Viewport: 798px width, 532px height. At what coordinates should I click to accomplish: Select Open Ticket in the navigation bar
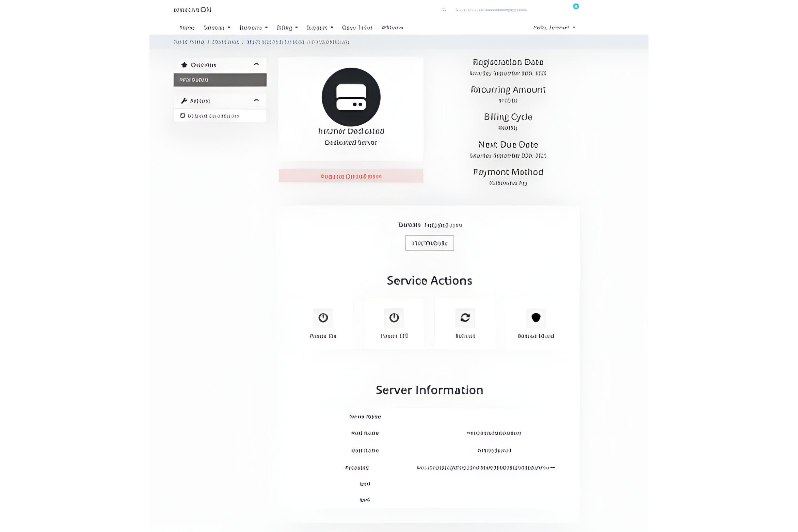[357, 28]
